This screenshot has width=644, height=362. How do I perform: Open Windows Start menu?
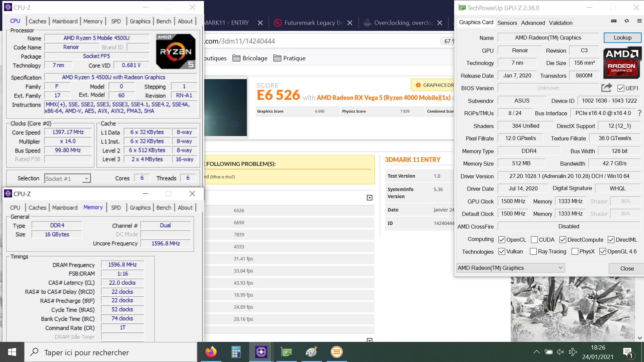[x=12, y=352]
